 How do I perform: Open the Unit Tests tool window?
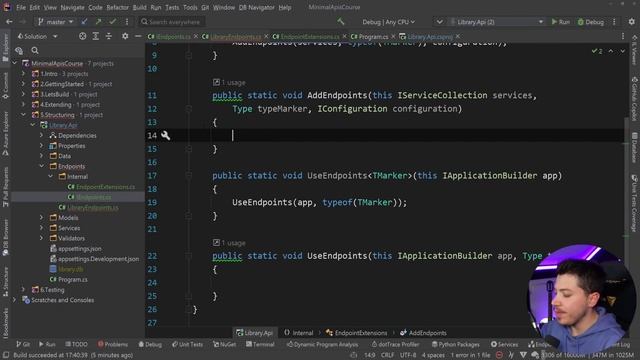point(187,344)
